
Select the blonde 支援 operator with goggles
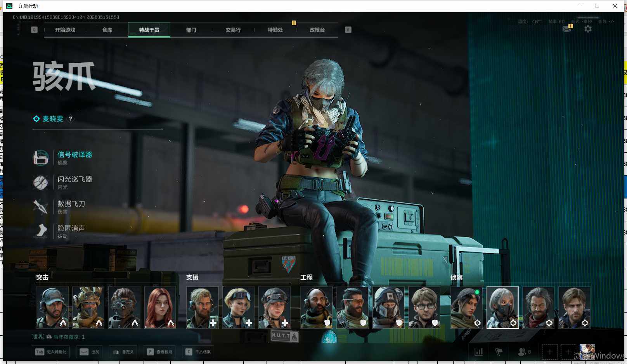pos(238,307)
